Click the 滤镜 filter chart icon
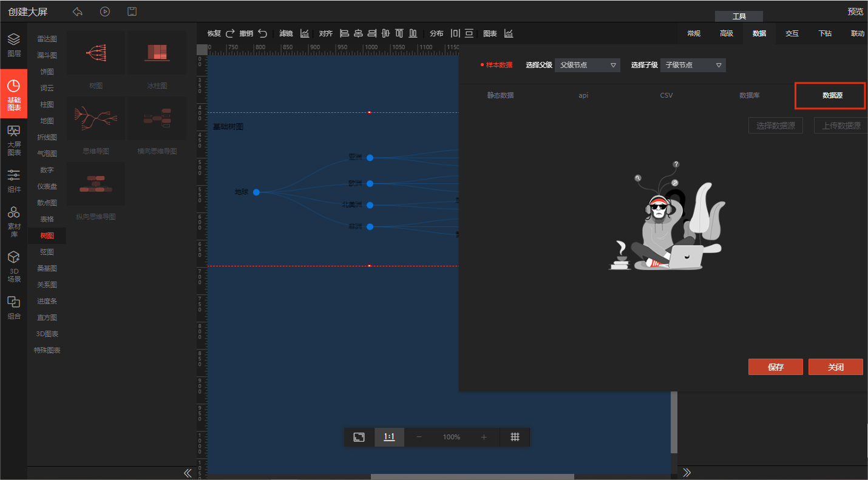The image size is (868, 480). click(305, 33)
